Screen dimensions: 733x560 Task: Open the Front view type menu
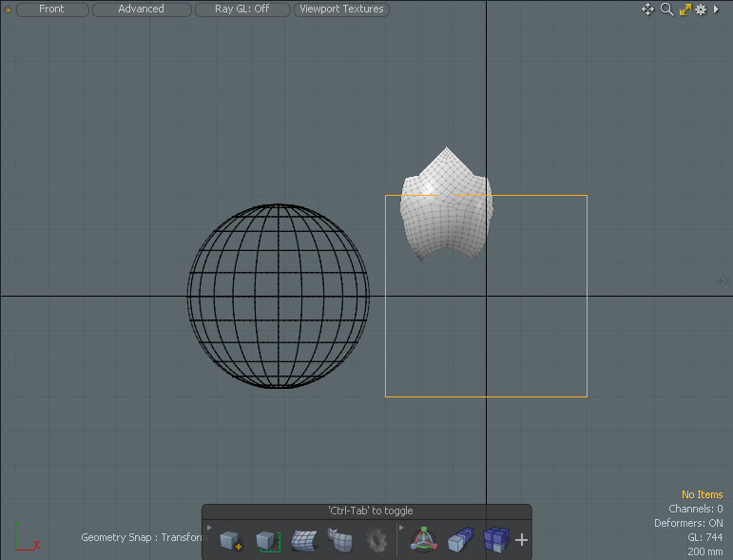[x=52, y=9]
